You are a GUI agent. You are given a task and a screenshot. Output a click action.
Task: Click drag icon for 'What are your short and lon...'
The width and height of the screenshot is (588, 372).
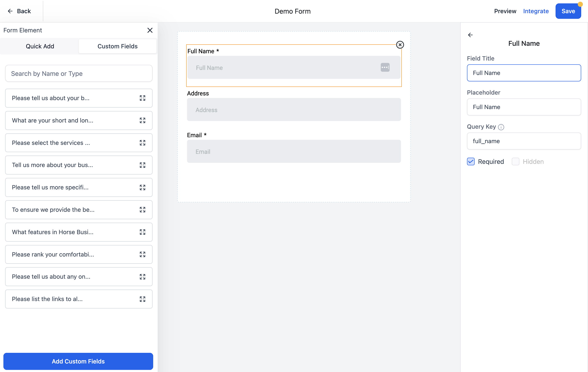142,120
